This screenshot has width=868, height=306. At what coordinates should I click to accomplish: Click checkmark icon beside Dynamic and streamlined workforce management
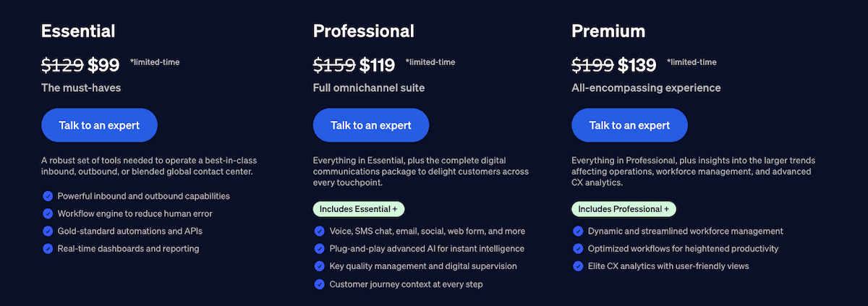(x=578, y=231)
